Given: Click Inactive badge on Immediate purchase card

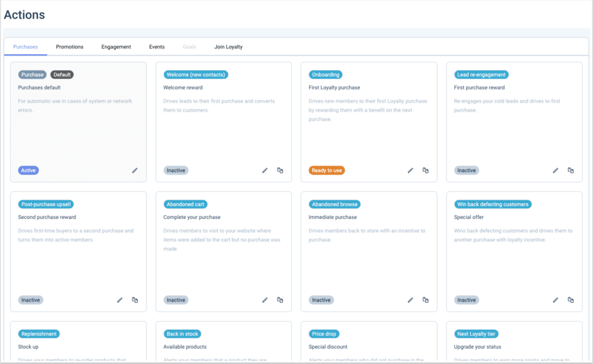Looking at the screenshot, I should coord(321,300).
